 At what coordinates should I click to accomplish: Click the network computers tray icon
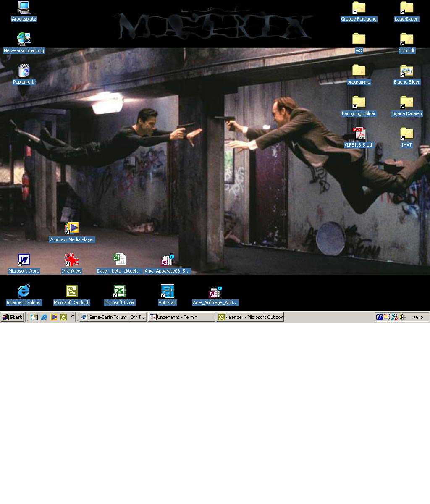[387, 317]
